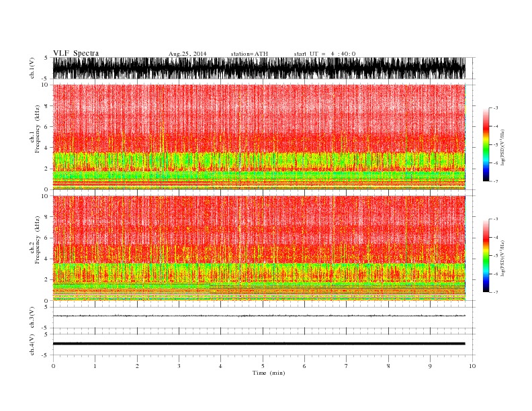Click the 'ch.3(V)' axis label
The image size is (532, 411).
[x=32, y=318]
